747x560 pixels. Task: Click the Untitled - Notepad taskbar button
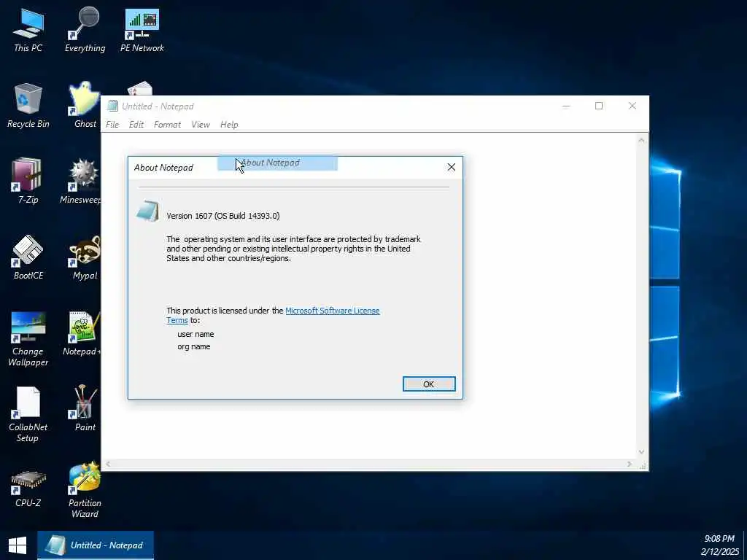pos(96,545)
